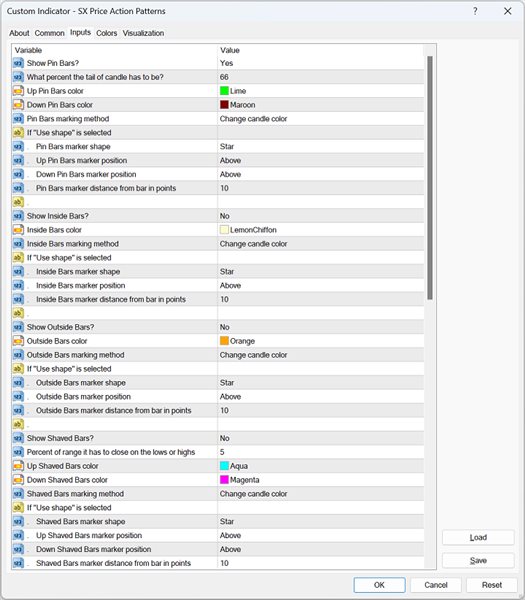Click the tail percent value 66 field
The image size is (525, 600).
[x=321, y=77]
